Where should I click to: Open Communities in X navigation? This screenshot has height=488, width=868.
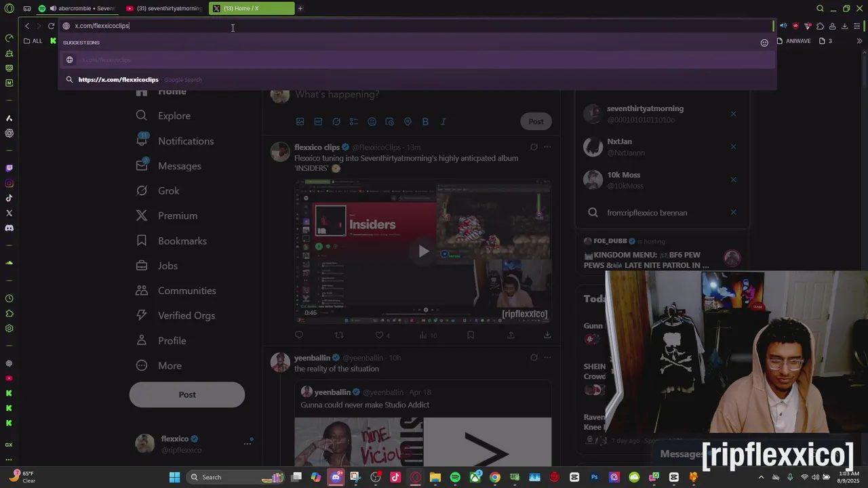coord(176,291)
